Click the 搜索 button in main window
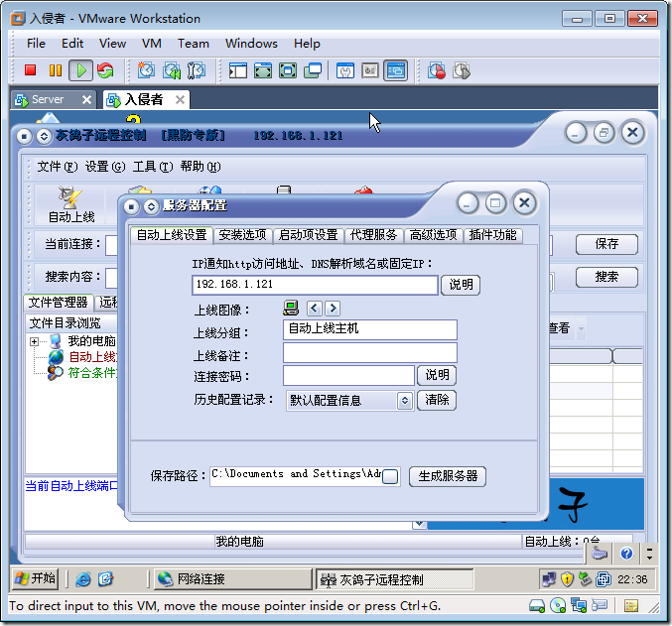 (x=606, y=277)
